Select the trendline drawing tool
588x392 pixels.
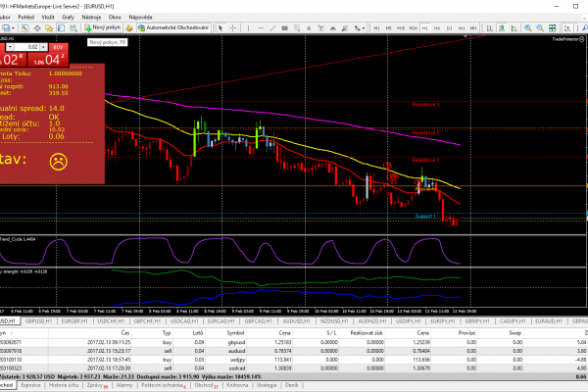(272, 28)
